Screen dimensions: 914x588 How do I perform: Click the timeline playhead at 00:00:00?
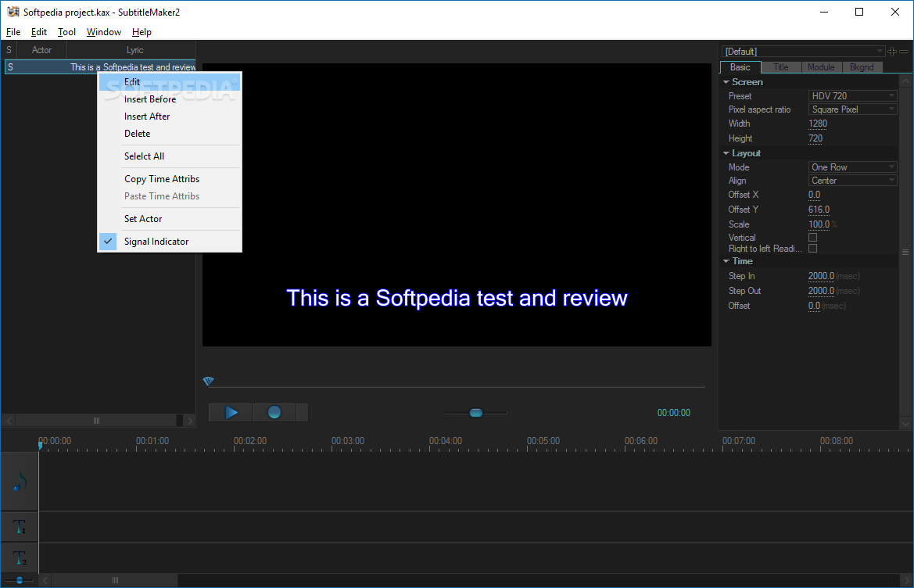tap(40, 445)
